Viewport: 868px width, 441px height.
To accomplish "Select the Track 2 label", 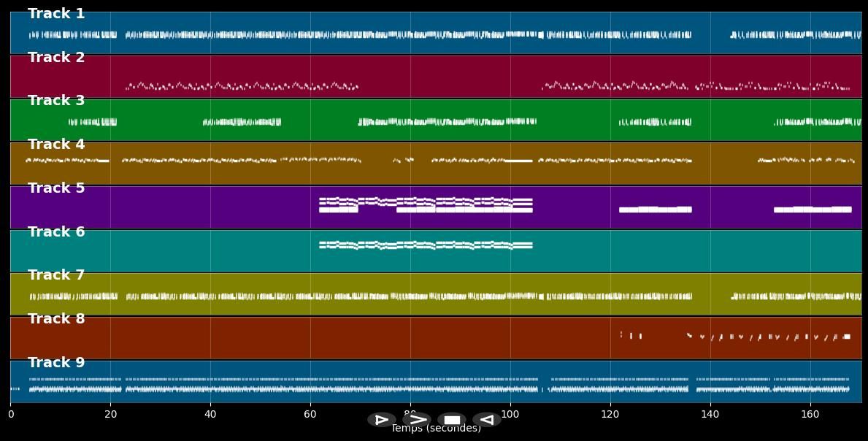I will [x=56, y=58].
